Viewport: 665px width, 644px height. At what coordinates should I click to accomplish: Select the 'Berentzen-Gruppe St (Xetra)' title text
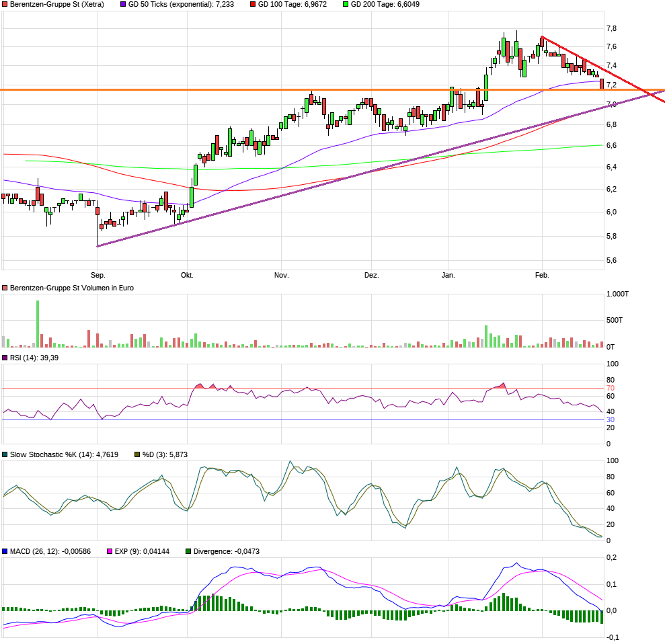[57, 4]
